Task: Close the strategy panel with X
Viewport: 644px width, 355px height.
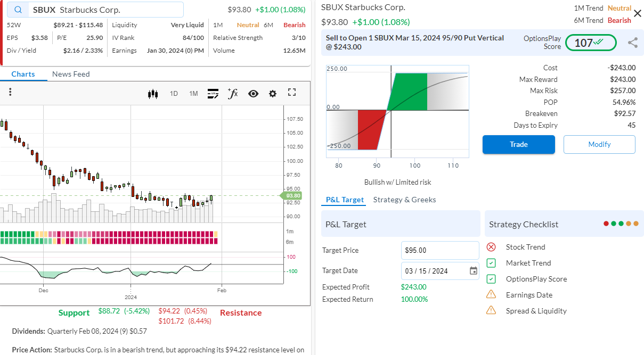Action: pyautogui.click(x=637, y=13)
